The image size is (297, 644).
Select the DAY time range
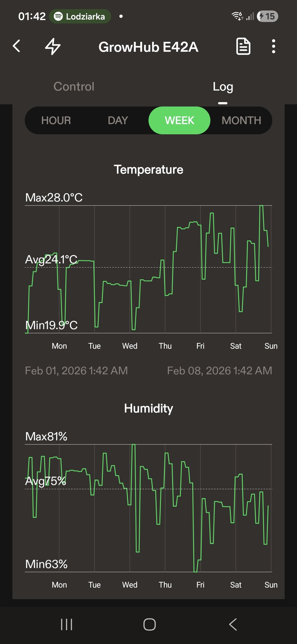click(118, 121)
